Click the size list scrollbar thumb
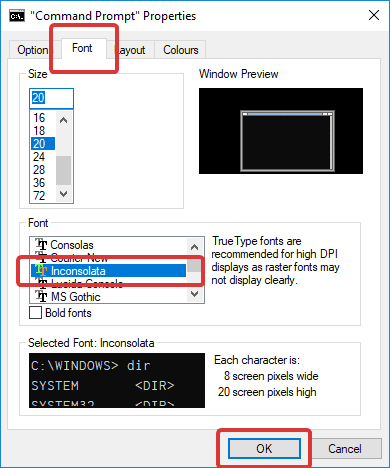The image size is (390, 468). (63, 170)
